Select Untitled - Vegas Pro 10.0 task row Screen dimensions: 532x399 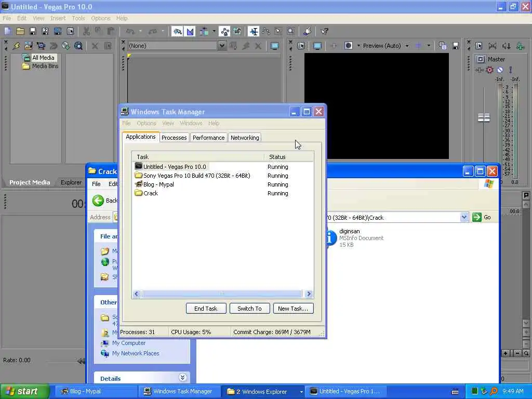222,167
